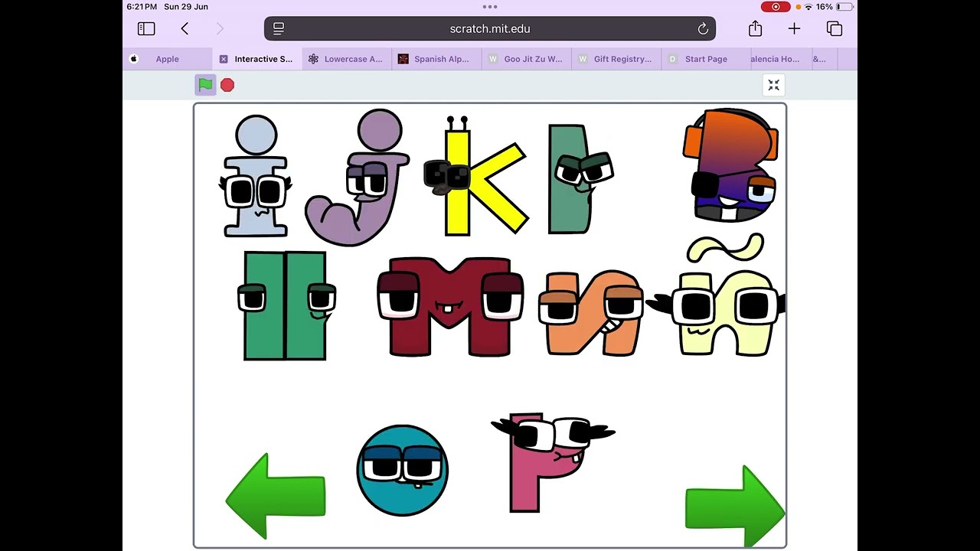The image size is (980, 551).
Task: Open the multitasking menu dots at the top
Action: [490, 6]
